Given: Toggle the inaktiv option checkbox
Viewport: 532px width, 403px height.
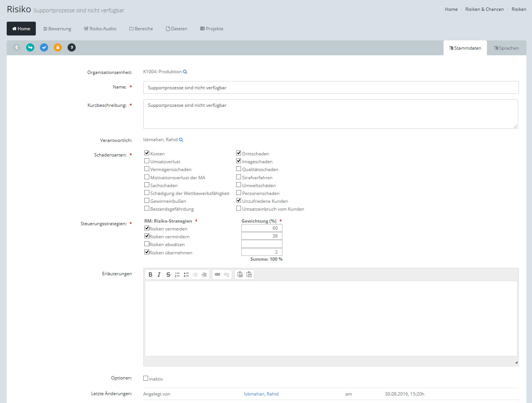Looking at the screenshot, I should click(145, 378).
